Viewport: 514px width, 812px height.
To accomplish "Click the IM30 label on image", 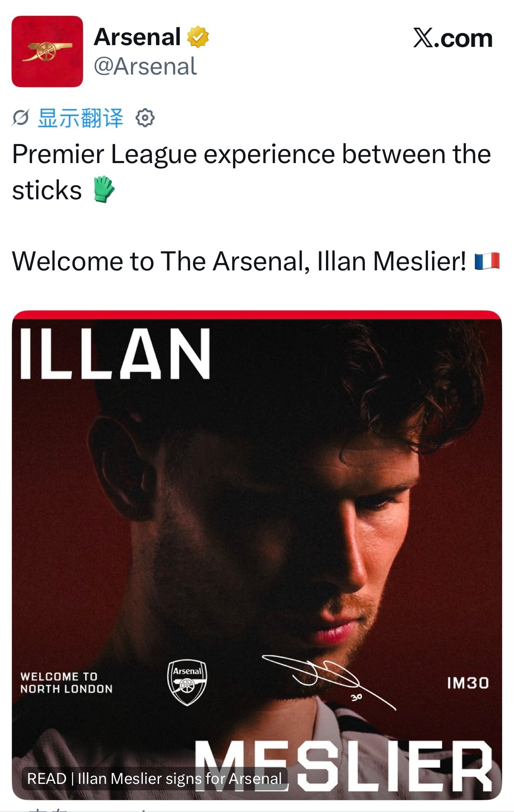I will click(x=468, y=683).
